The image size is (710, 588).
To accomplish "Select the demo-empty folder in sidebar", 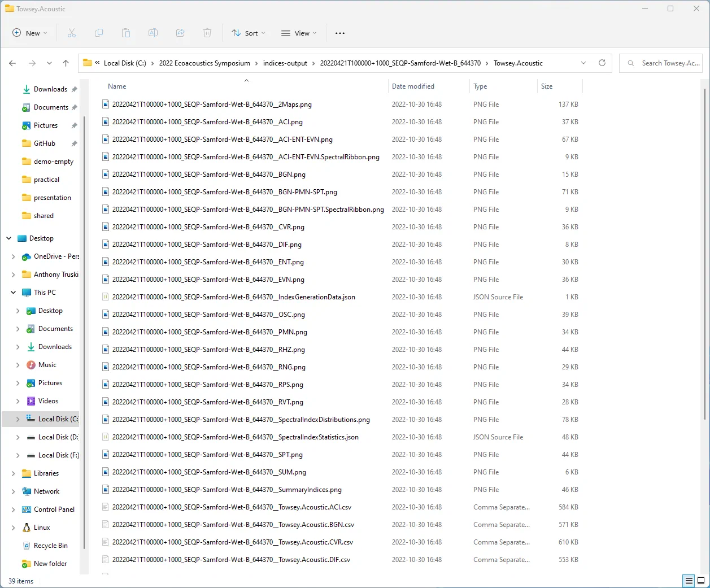I will [48, 162].
